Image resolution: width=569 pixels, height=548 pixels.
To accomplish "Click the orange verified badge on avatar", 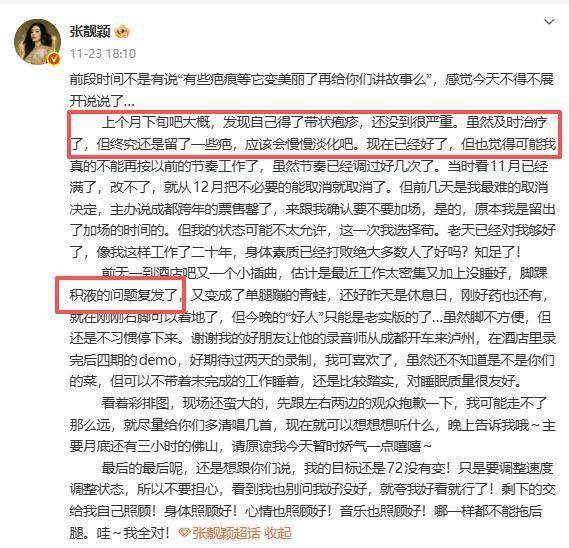I will click(x=54, y=58).
